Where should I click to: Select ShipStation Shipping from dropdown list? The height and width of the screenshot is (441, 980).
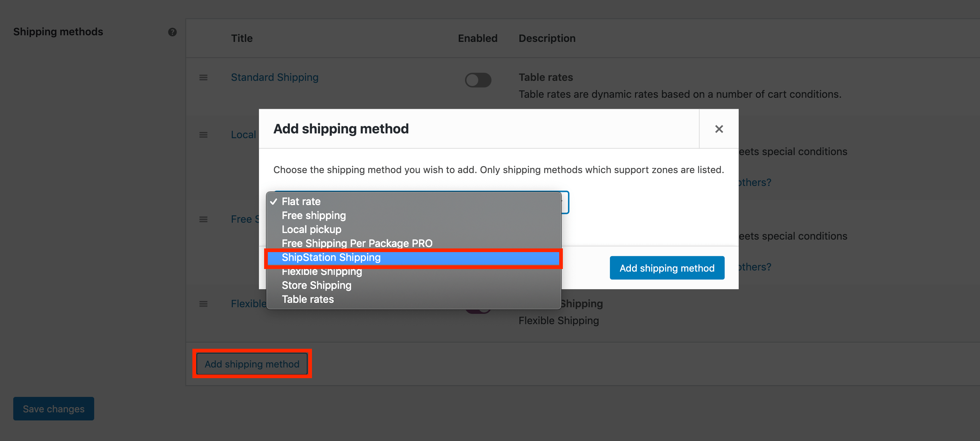click(x=331, y=257)
